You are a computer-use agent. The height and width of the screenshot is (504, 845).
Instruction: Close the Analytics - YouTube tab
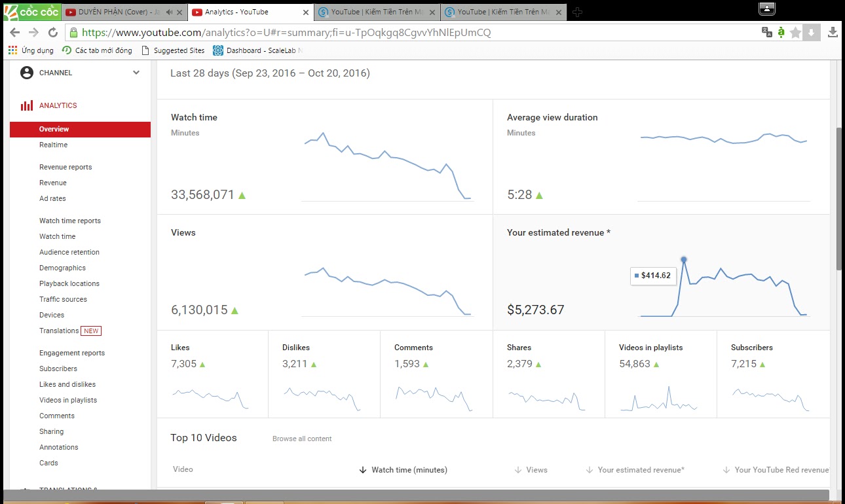pos(305,12)
